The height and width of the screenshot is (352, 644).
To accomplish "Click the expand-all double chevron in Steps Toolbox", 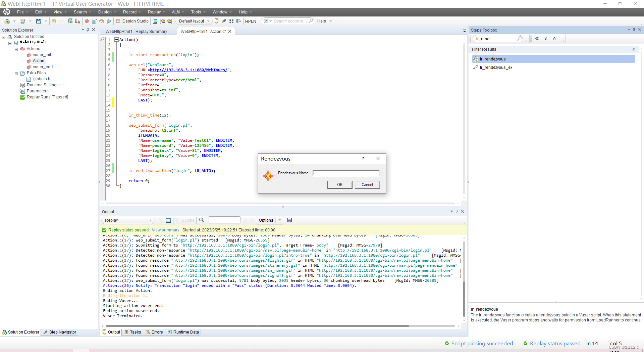I will pos(546,39).
